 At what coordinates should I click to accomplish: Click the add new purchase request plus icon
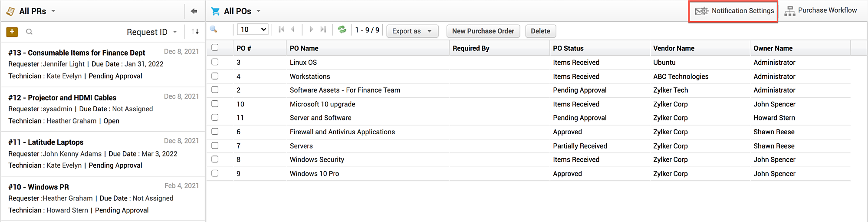click(12, 32)
